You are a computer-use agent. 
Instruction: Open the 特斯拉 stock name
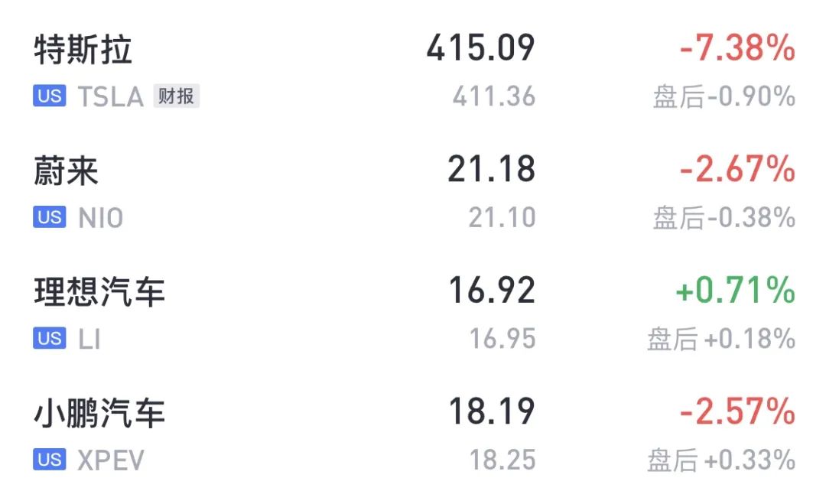point(83,50)
